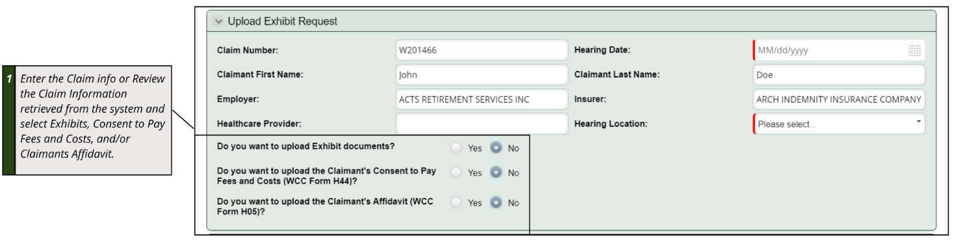The image size is (980, 248).
Task: Choose No for Consent to Pay Fees upload
Action: [496, 172]
